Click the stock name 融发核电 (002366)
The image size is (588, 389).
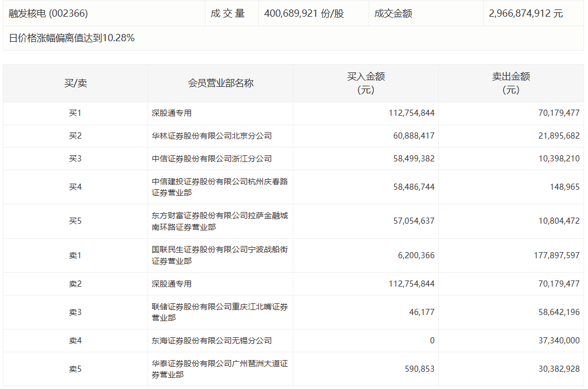point(48,13)
